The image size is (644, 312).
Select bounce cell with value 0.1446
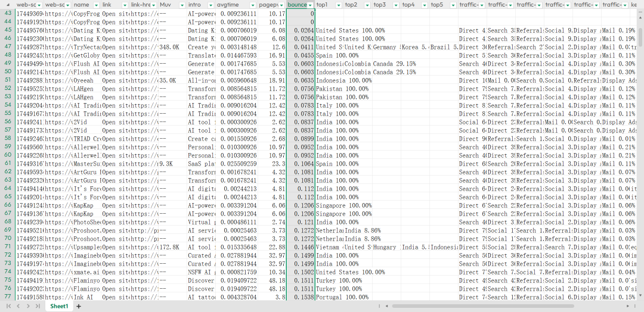pyautogui.click(x=301, y=247)
